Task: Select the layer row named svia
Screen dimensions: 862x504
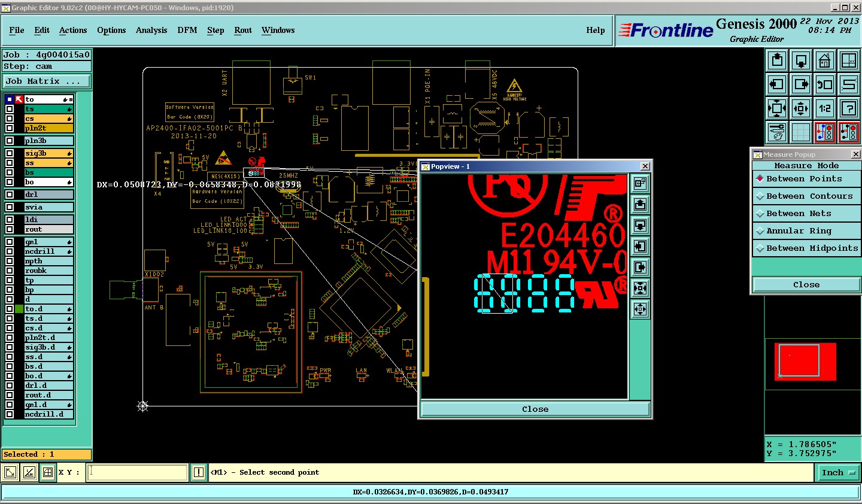Action: tap(48, 207)
